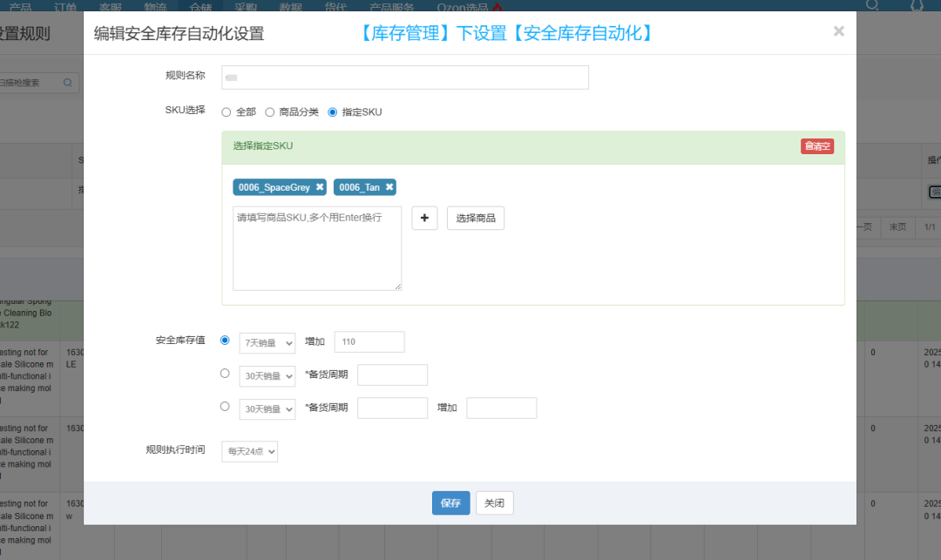Select the 指定SKU radio option
The width and height of the screenshot is (941, 560).
(332, 111)
